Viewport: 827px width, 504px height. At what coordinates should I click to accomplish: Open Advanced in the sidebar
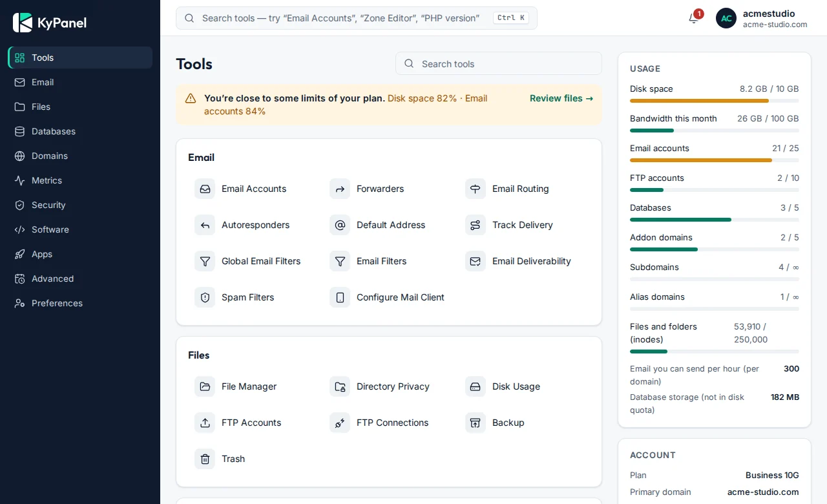tap(80, 278)
